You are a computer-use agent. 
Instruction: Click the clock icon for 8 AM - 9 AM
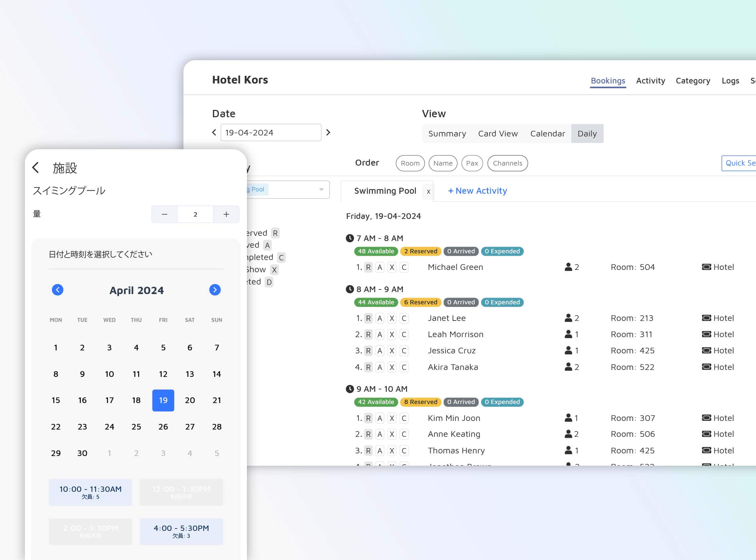pos(350,289)
